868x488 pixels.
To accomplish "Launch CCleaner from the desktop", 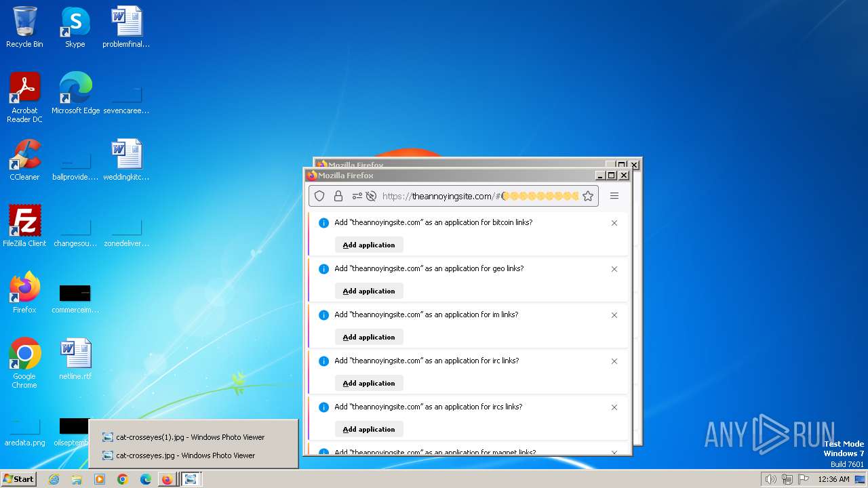I will (x=24, y=160).
